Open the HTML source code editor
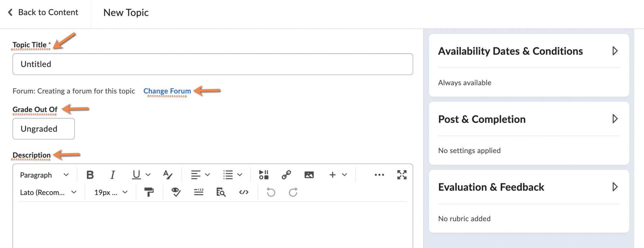 (x=244, y=192)
